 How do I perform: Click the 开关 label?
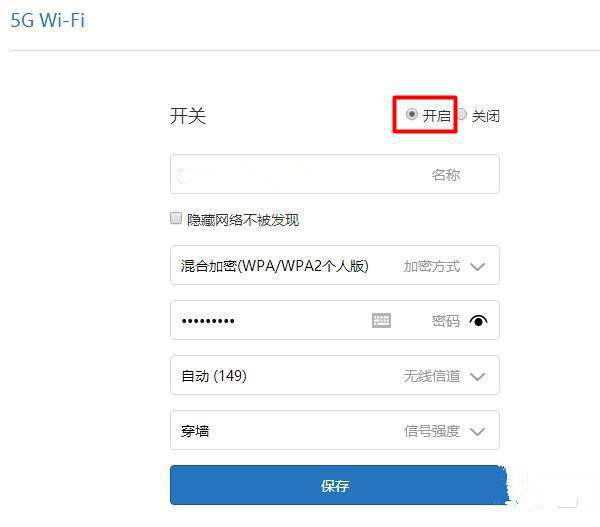(x=188, y=116)
